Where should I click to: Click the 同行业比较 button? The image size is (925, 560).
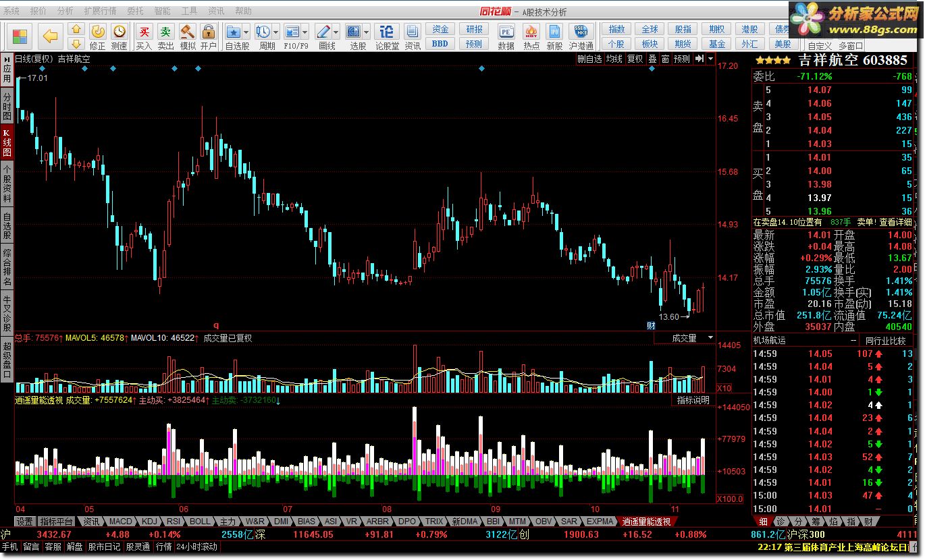(x=885, y=341)
